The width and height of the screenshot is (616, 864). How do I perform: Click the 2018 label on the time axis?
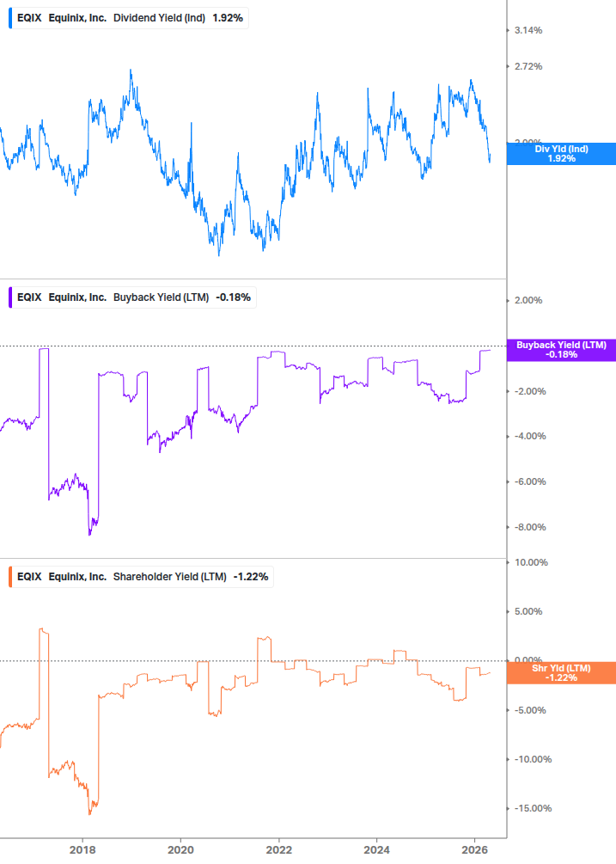click(x=82, y=849)
